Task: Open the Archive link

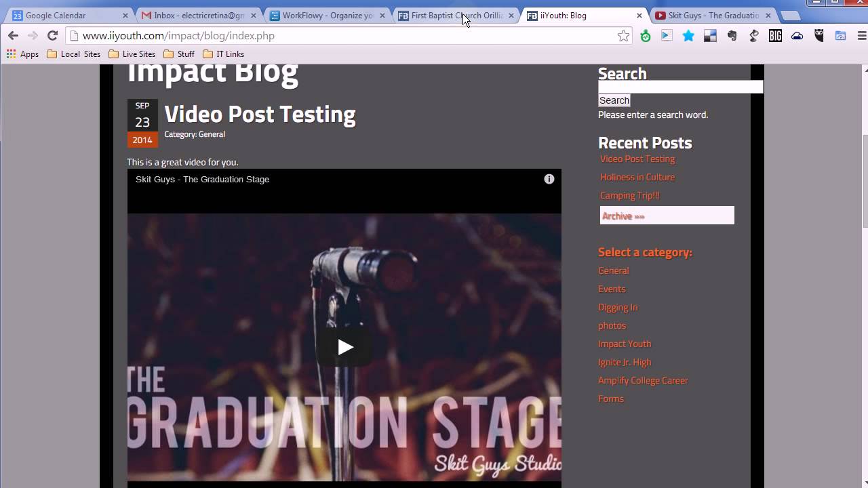Action: pos(667,216)
